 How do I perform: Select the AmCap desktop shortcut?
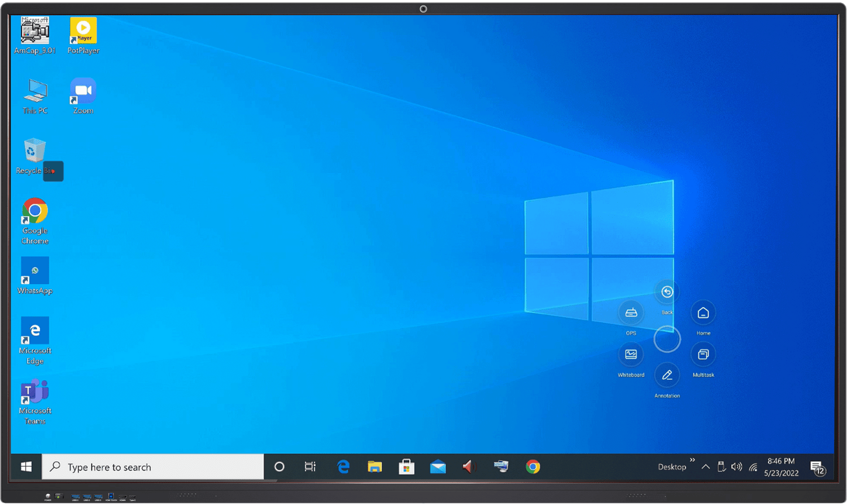tap(35, 32)
